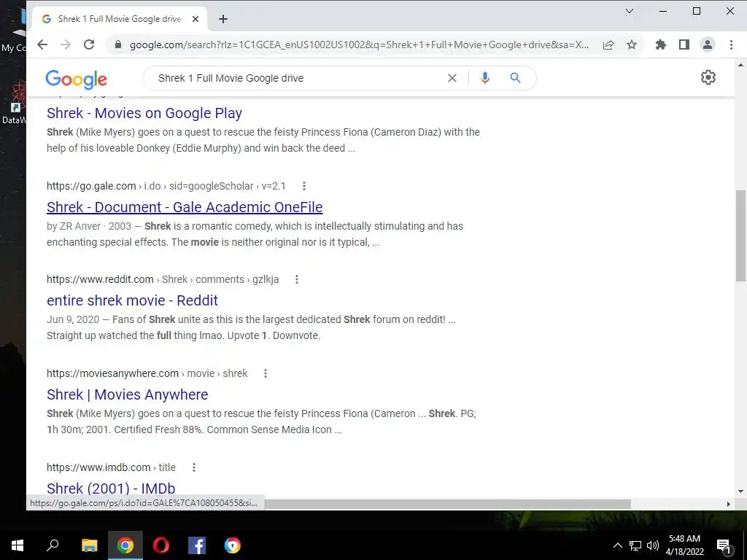Click the vertical scrollbar up arrow

pos(740,65)
